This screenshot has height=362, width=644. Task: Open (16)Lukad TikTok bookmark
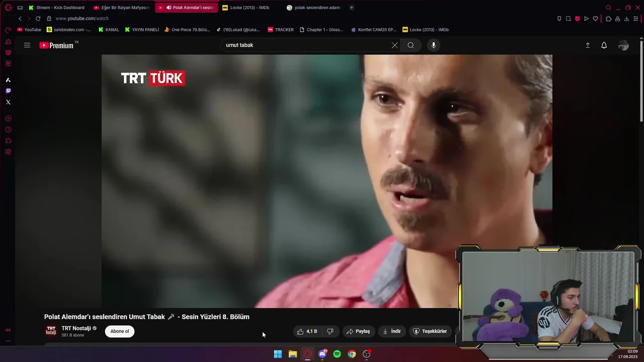pyautogui.click(x=238, y=30)
